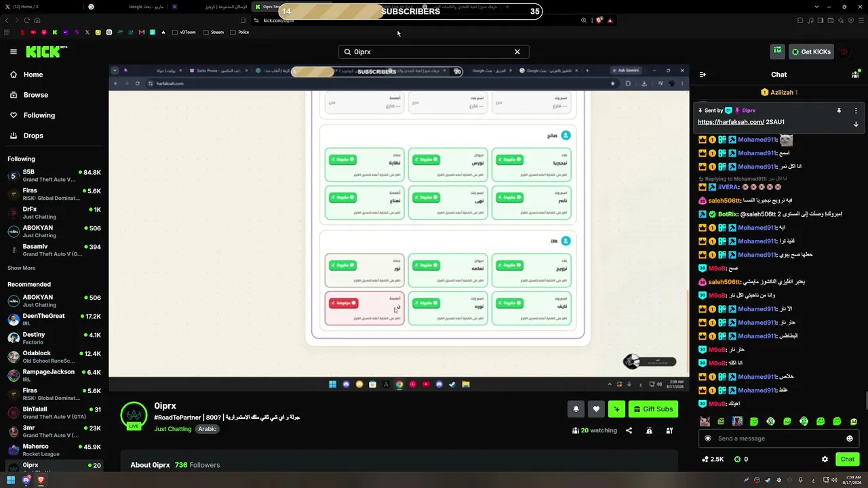Viewport: 868px width, 488px height.
Task: Click the Kicks balance showing 0
Action: [741, 459]
